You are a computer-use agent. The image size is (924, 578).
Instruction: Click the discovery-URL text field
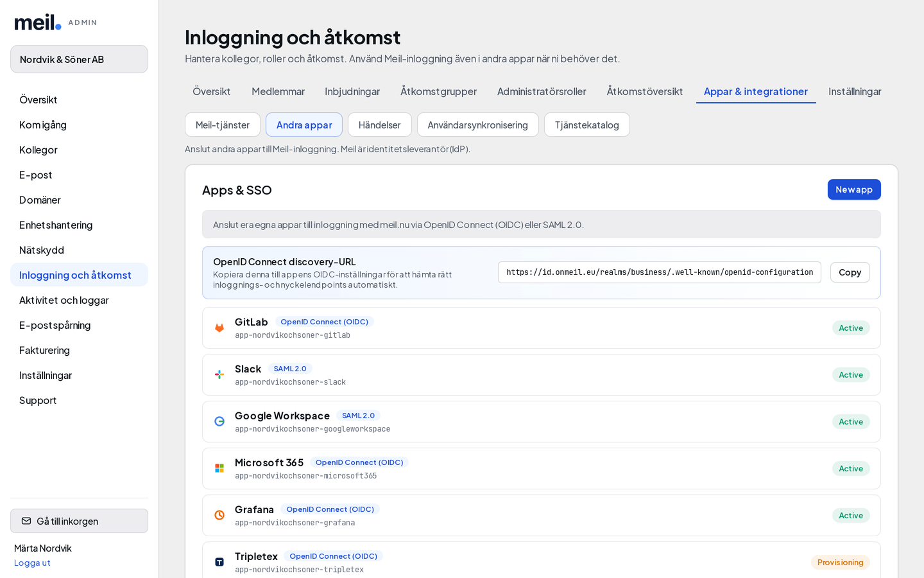pos(660,272)
